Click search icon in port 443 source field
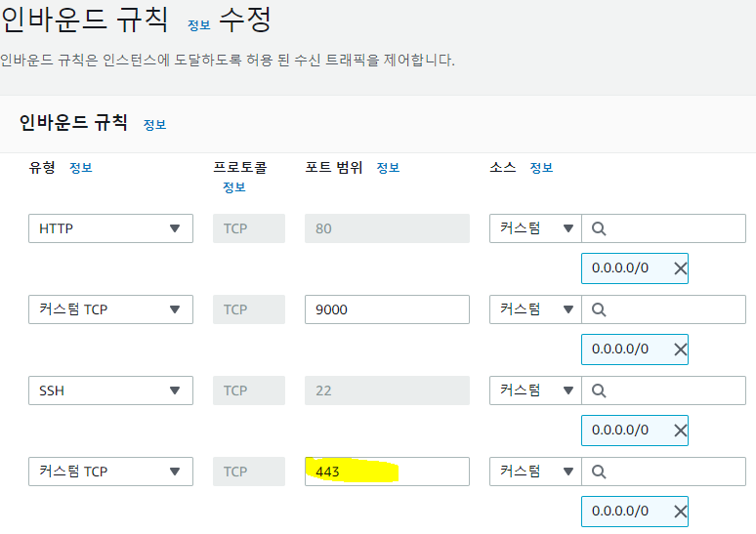Image resolution: width=756 pixels, height=534 pixels. 599,472
